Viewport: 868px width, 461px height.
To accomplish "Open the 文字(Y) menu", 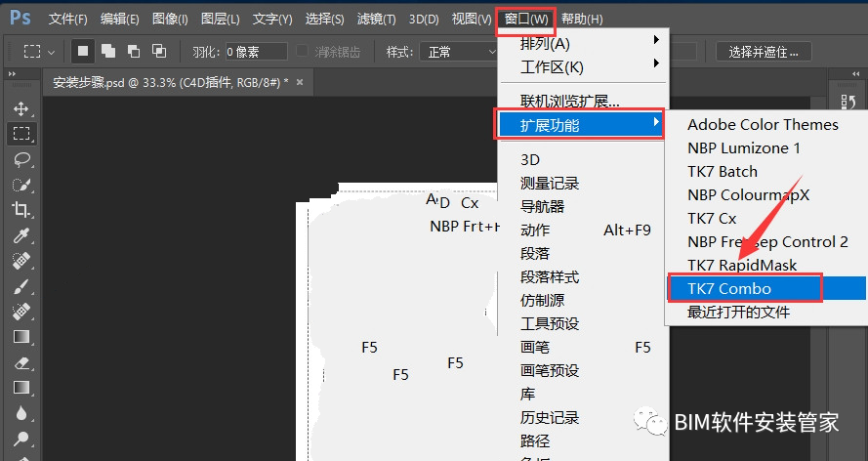I will (272, 19).
